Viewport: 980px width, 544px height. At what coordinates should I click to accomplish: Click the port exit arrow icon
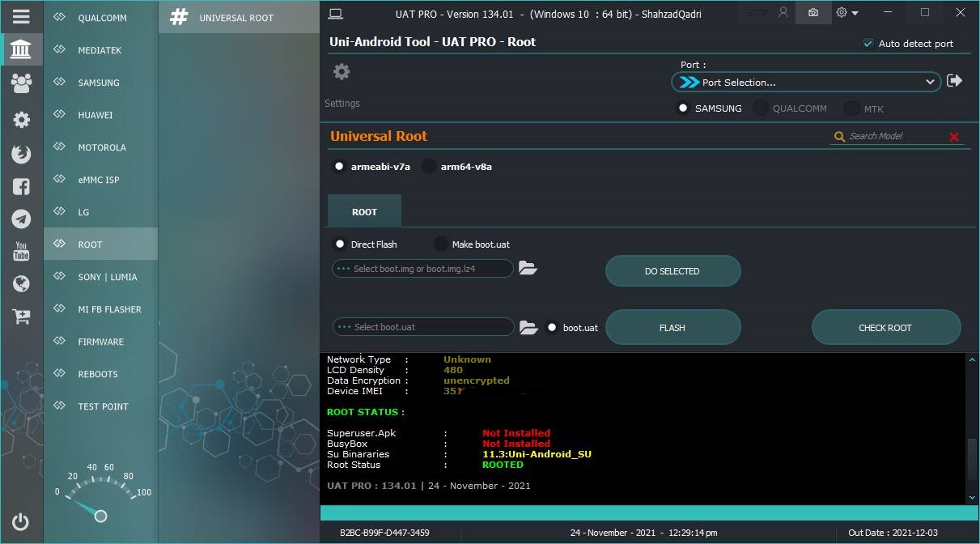click(954, 81)
